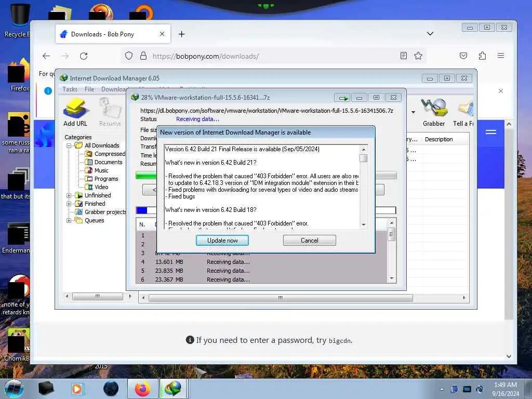Select Documents category folder
This screenshot has width=532, height=399.
[x=104, y=162]
